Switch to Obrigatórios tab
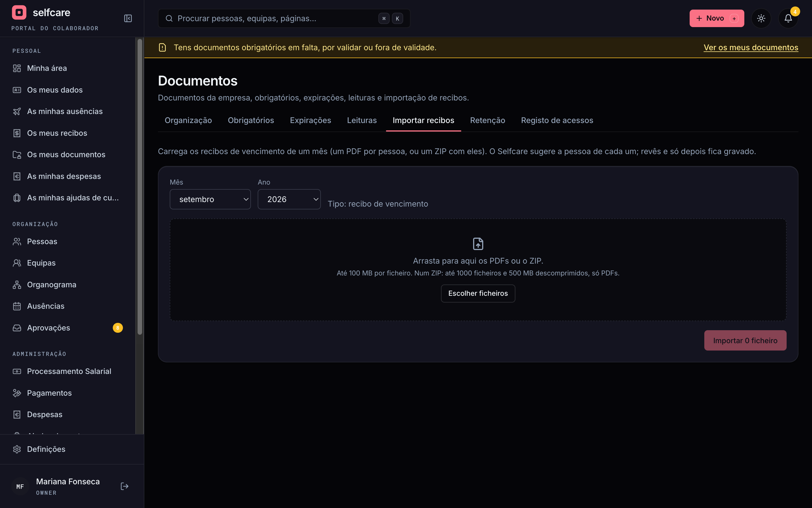 [251, 120]
